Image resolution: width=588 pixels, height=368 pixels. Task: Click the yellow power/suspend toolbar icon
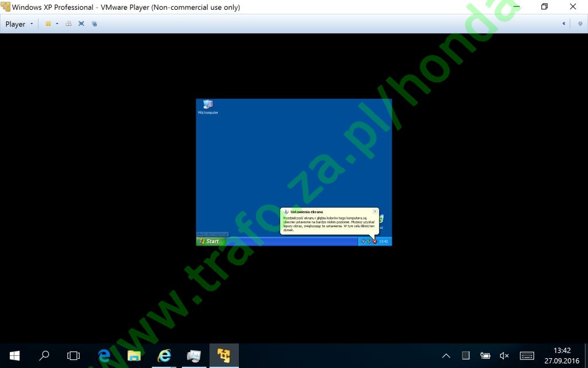coord(48,24)
